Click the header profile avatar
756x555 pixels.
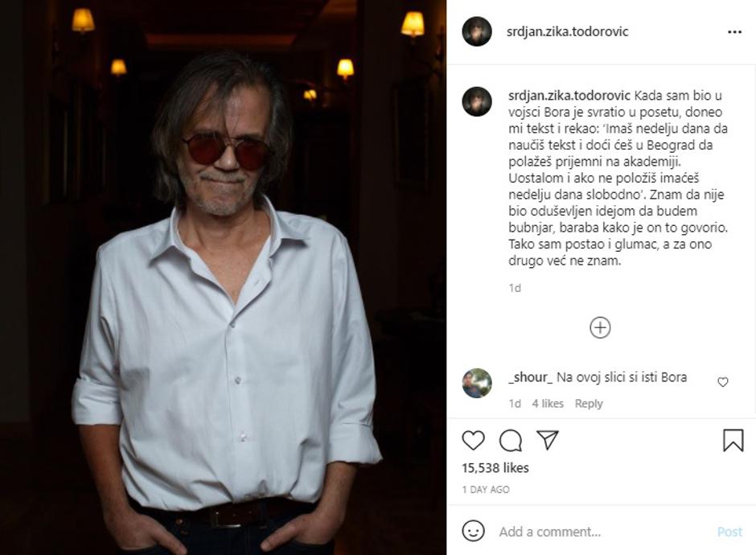point(477,31)
